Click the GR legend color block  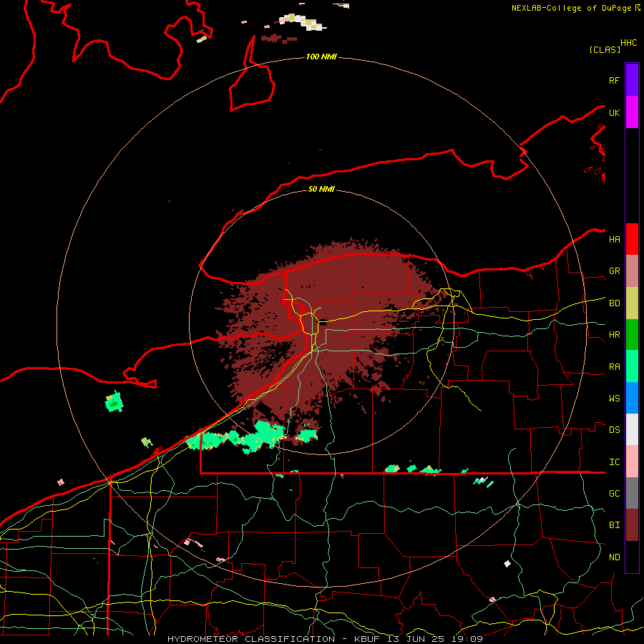(632, 271)
